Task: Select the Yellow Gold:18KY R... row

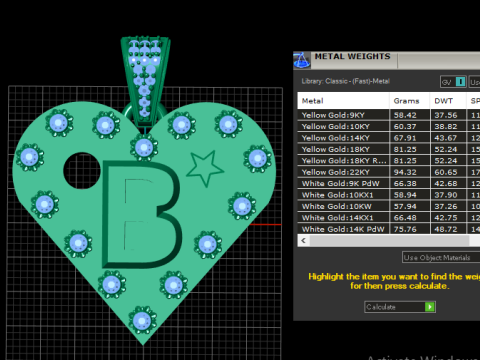Action: click(x=389, y=160)
